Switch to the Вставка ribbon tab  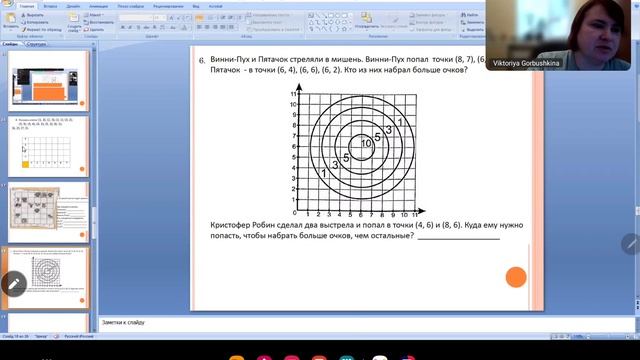tap(50, 7)
